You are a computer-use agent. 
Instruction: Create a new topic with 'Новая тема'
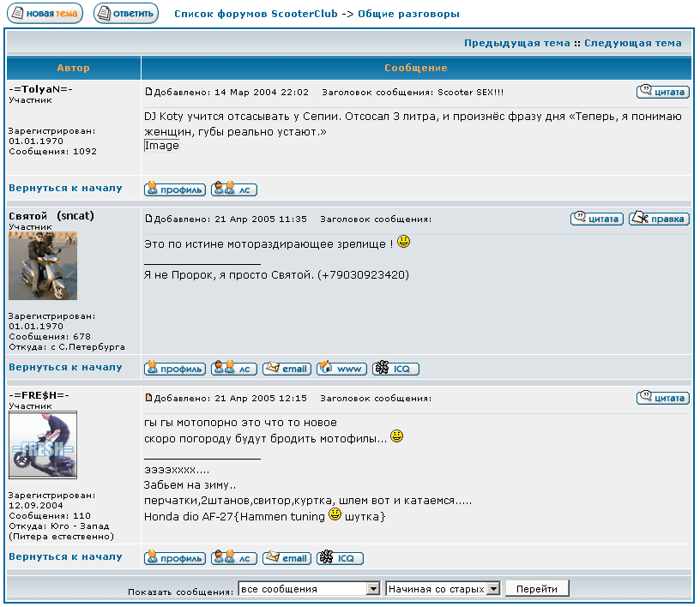tap(45, 14)
